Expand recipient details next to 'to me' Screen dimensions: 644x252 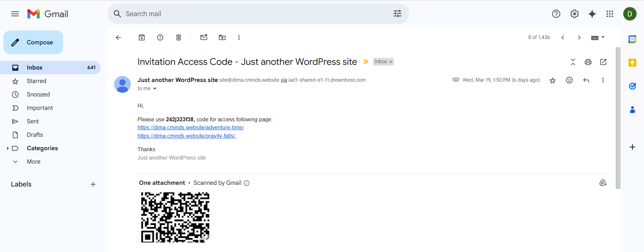pos(155,89)
